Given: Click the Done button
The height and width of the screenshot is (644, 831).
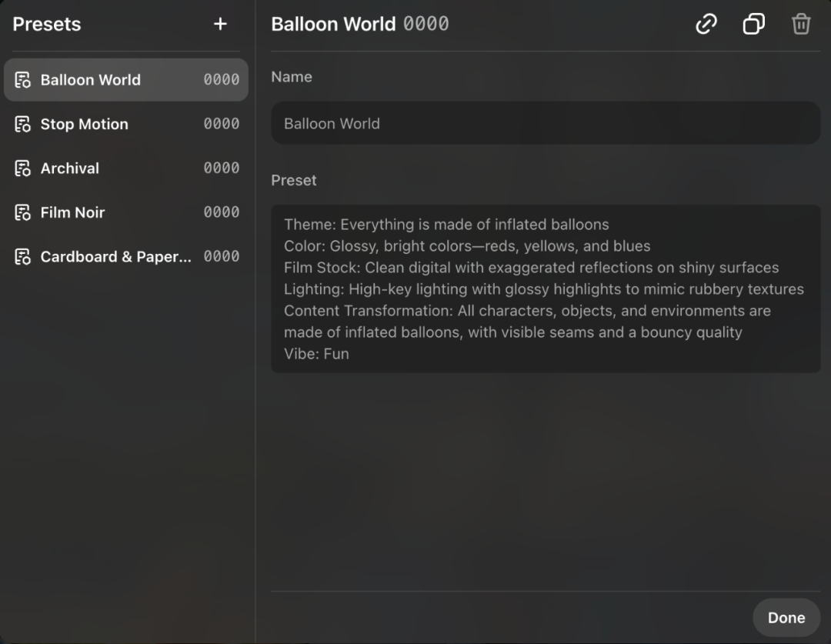Looking at the screenshot, I should click(x=786, y=618).
